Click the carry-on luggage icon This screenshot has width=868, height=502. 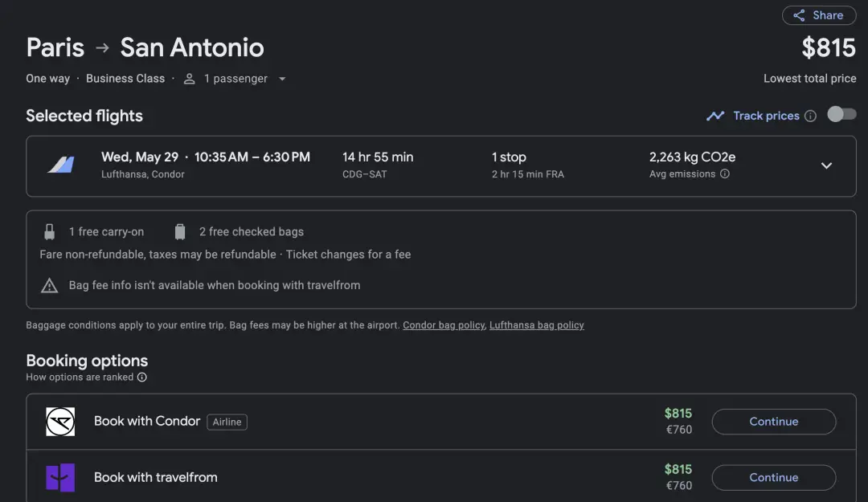tap(50, 232)
